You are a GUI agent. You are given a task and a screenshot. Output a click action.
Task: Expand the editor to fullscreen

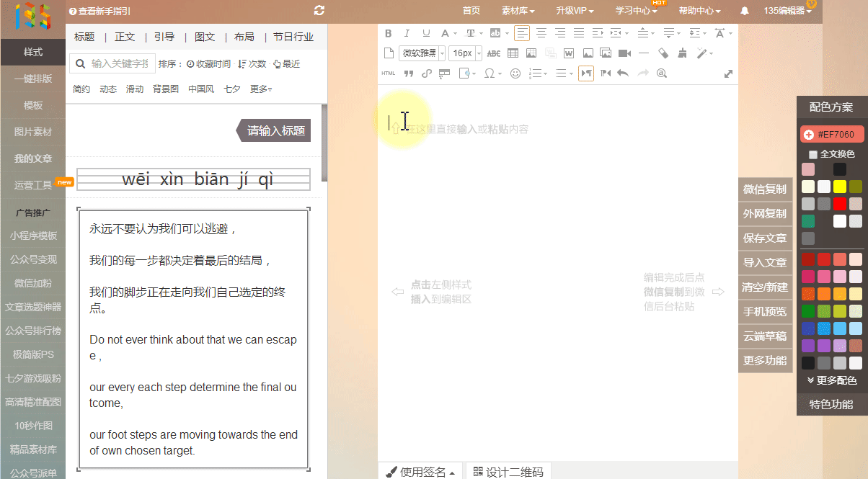tap(728, 73)
